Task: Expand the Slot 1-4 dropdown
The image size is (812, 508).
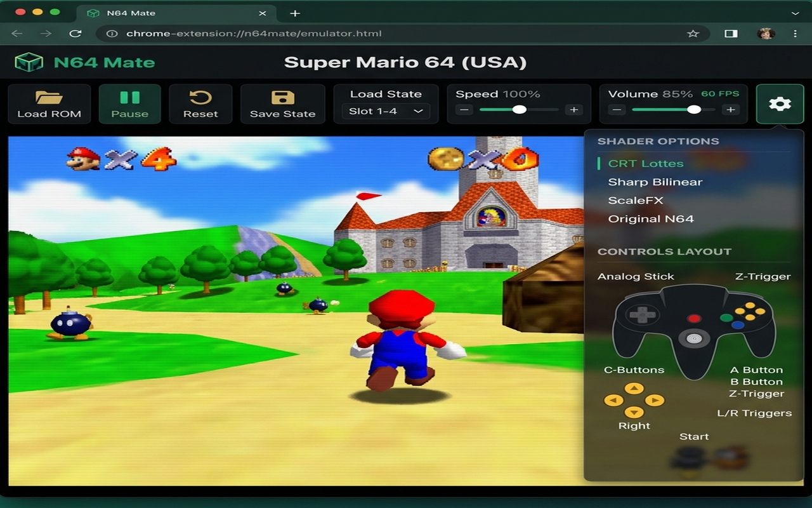Action: (386, 111)
